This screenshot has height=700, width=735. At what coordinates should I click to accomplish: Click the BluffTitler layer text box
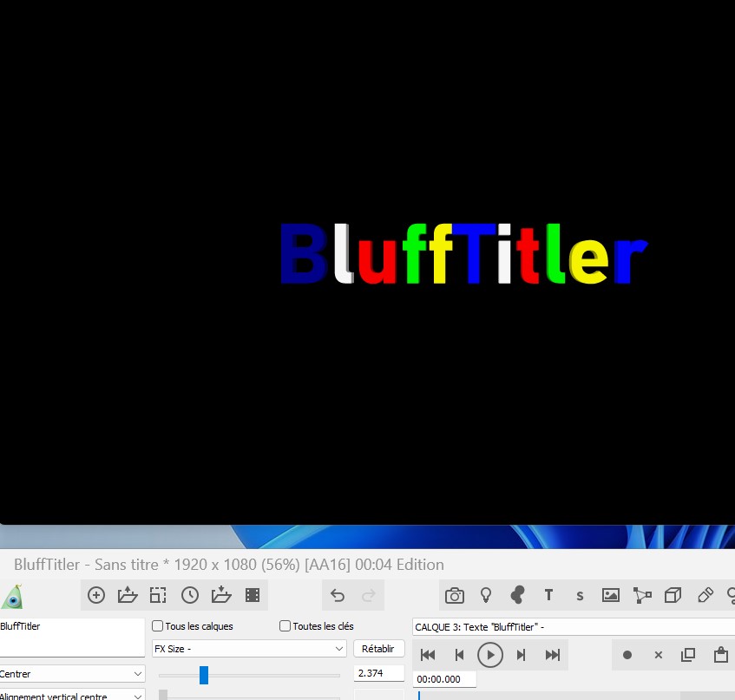pyautogui.click(x=72, y=638)
